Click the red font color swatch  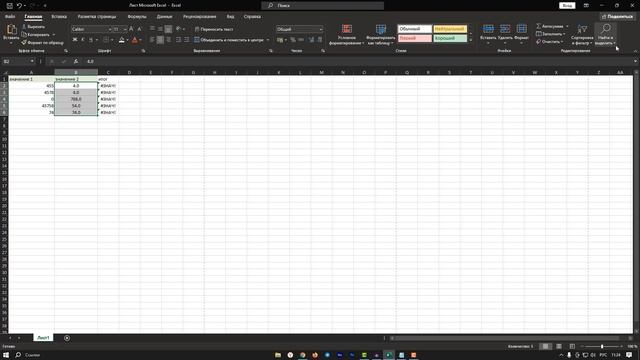pyautogui.click(x=135, y=40)
